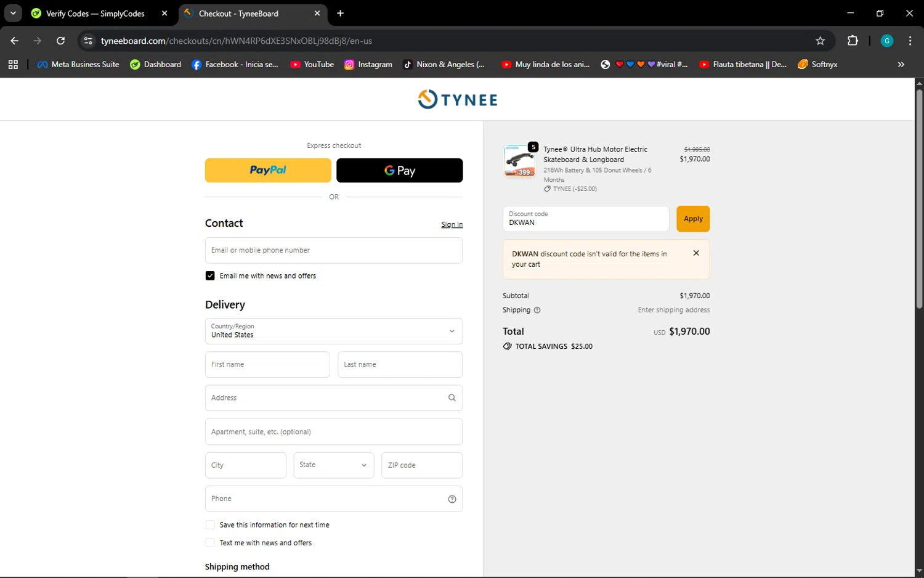The image size is (924, 578).
Task: Open Muy linda de los ani... bookmark
Action: point(546,64)
